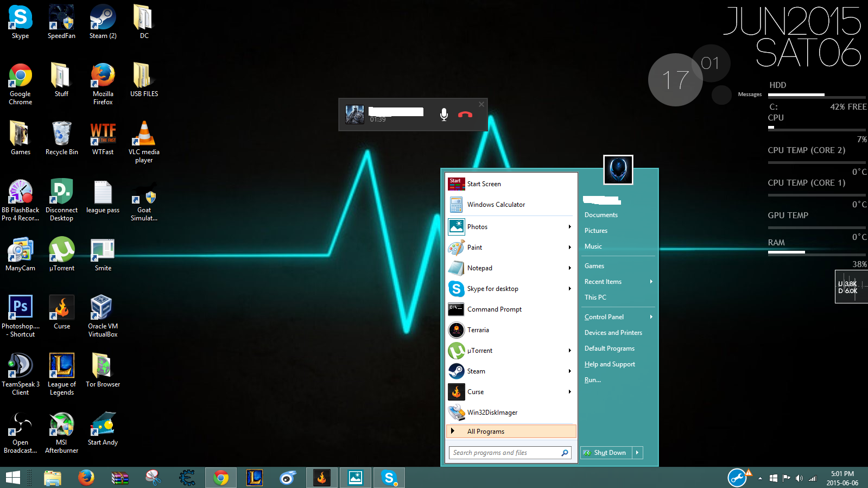Click the Firefox taskbar icon
The image size is (868, 488).
coord(86,478)
